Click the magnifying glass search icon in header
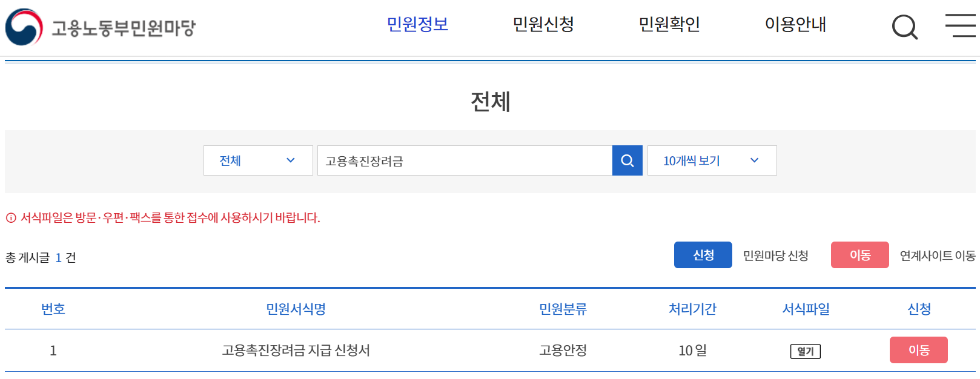 tap(904, 26)
